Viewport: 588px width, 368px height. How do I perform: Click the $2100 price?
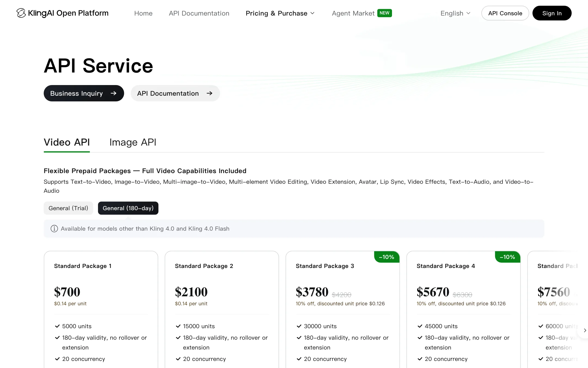coord(191,292)
